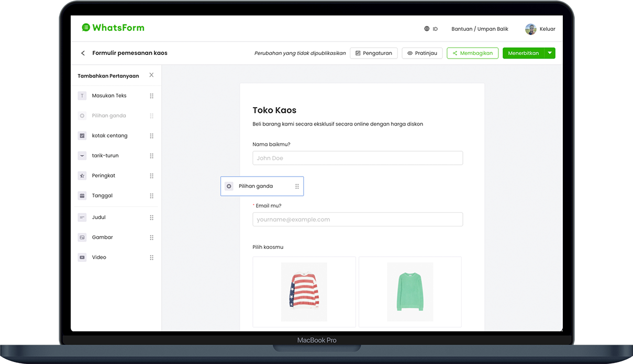633x364 pixels.
Task: Select the kotak centang checkbox icon
Action: (82, 136)
